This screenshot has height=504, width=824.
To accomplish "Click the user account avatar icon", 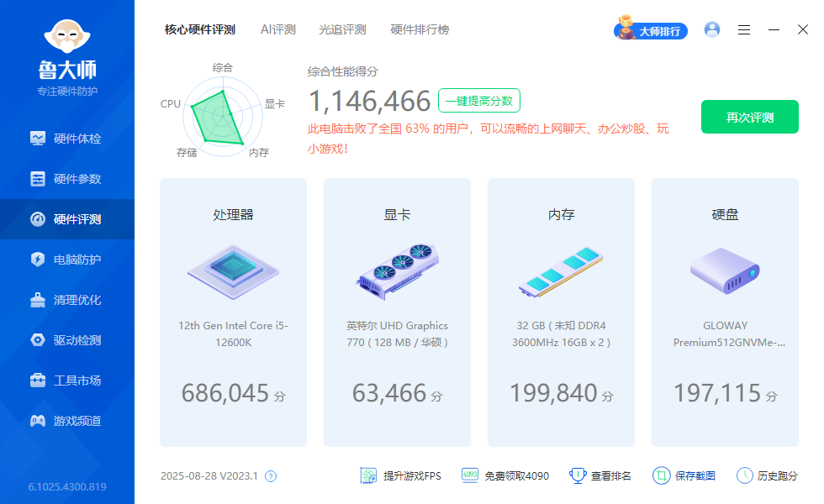I will point(712,29).
